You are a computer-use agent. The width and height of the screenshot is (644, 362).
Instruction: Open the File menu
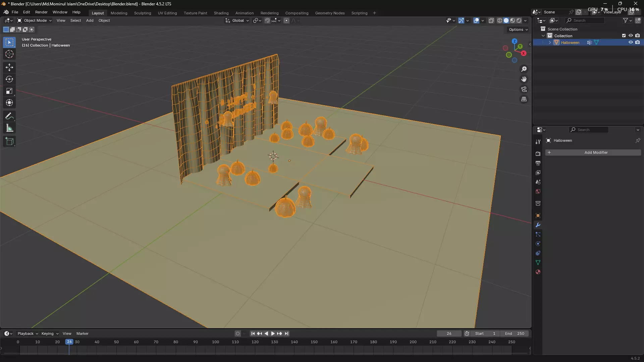pyautogui.click(x=15, y=12)
